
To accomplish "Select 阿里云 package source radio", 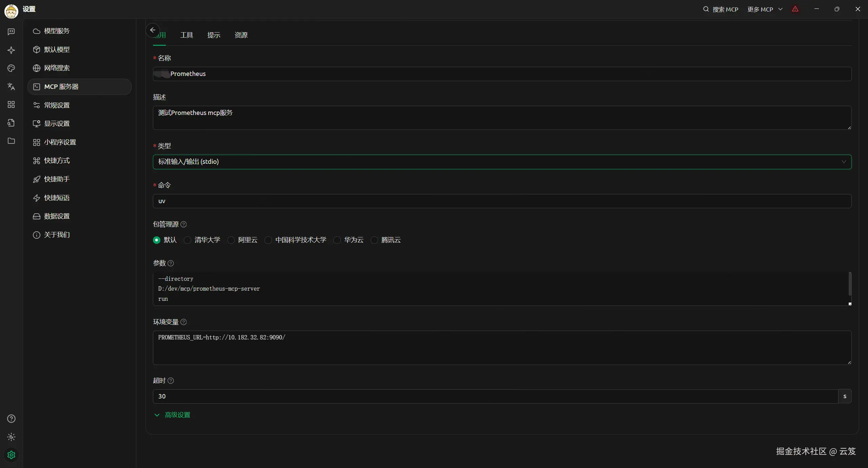I will click(231, 240).
